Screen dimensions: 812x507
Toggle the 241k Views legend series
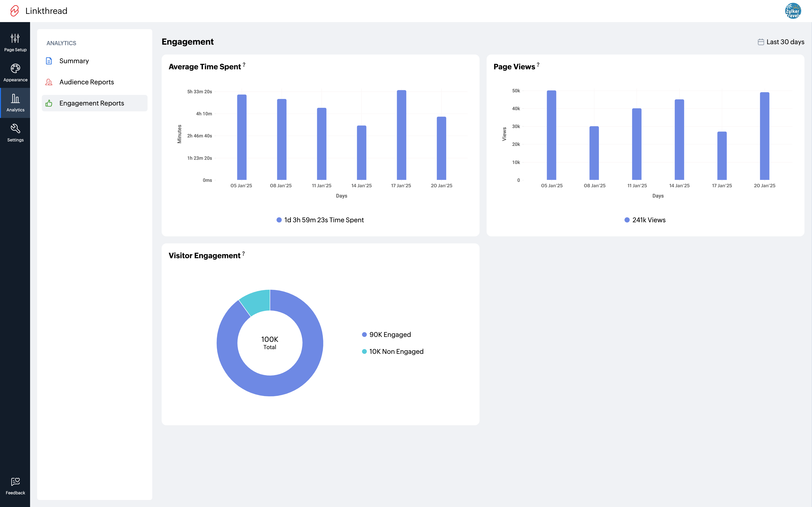[x=645, y=220]
